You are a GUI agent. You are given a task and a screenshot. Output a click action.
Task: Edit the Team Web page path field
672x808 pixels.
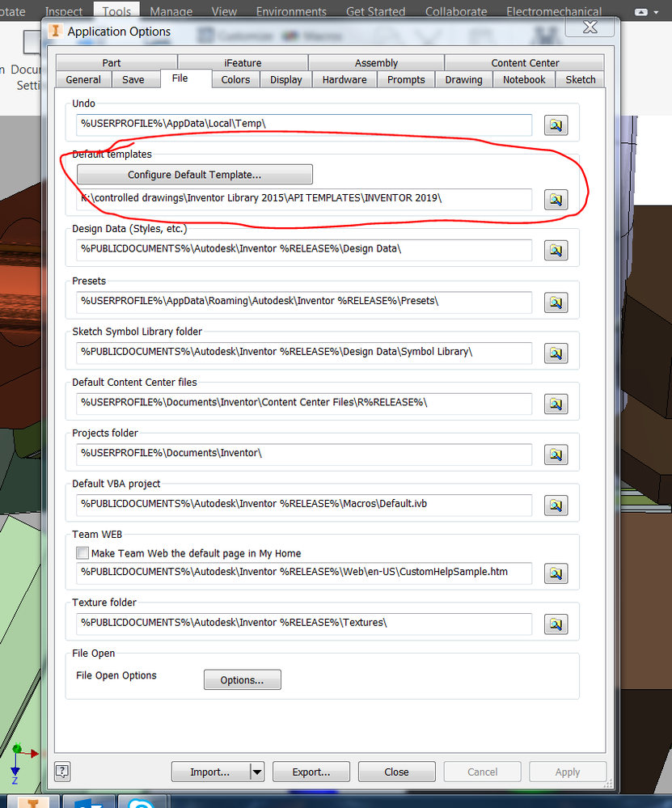304,573
